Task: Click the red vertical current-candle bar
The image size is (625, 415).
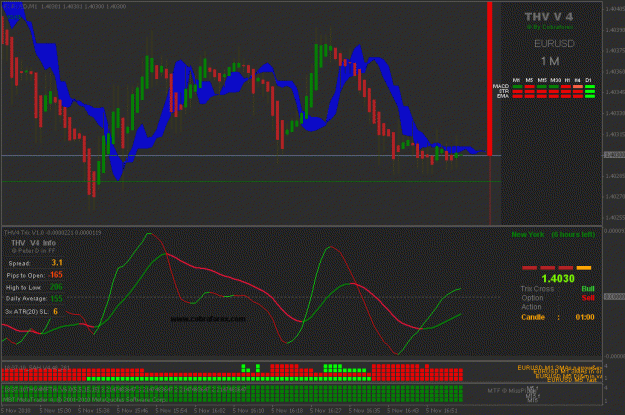Action: pos(489,79)
